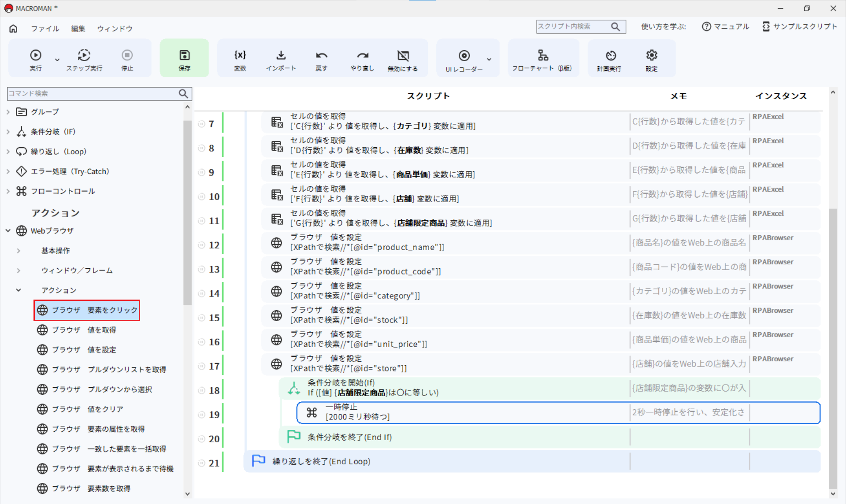Open the dropdown next to UIレコーダー
The width and height of the screenshot is (846, 504).
tap(488, 59)
